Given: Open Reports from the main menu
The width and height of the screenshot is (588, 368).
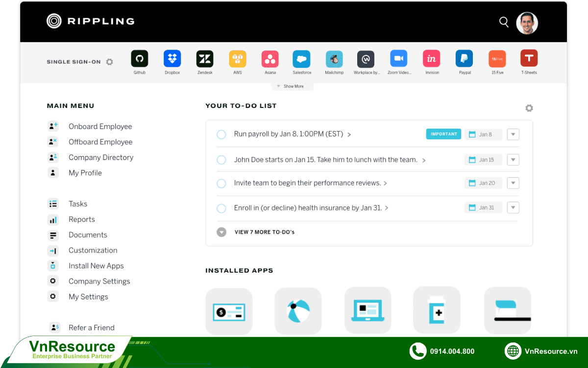Looking at the screenshot, I should [81, 219].
